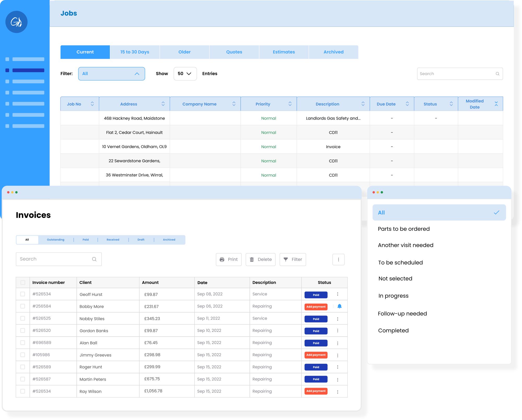Select the checkbox for Martin Peters' invoice
This screenshot has width=522, height=420.
23,379
